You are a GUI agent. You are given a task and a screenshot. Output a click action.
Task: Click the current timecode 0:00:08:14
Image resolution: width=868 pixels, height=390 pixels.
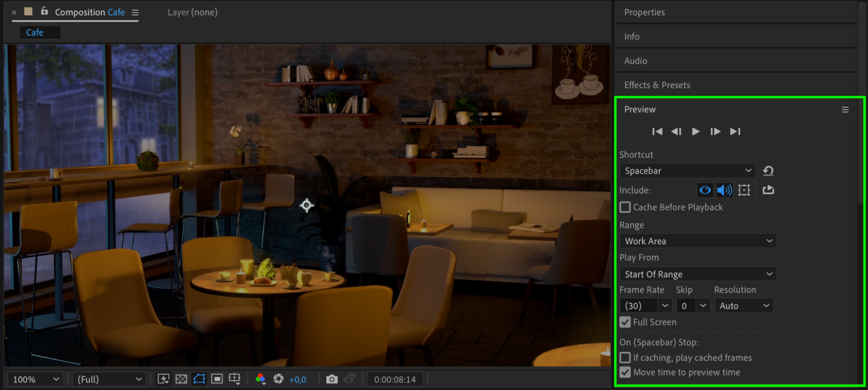(x=395, y=379)
